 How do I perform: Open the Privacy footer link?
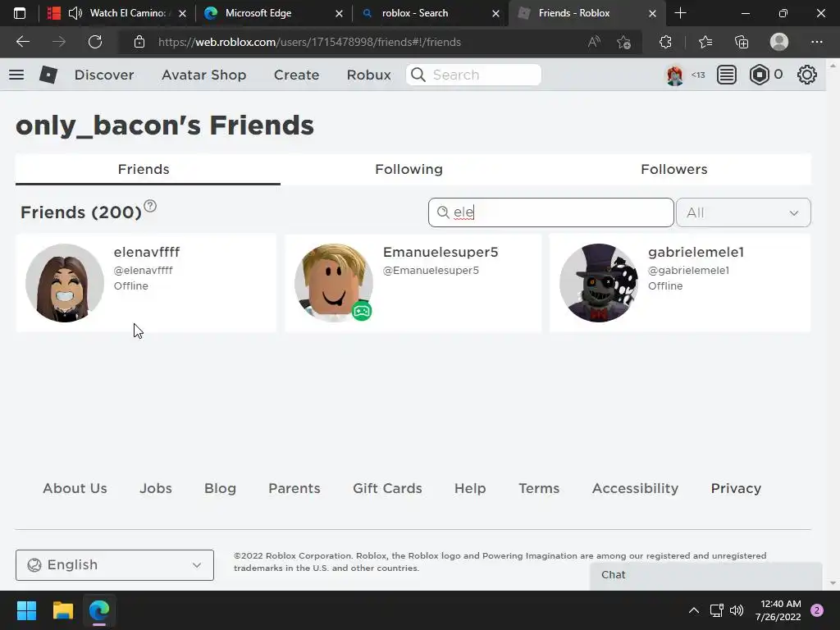[736, 489]
